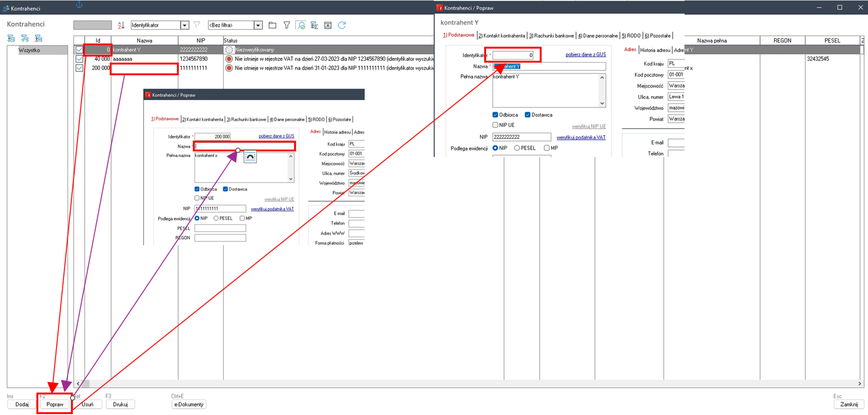The width and height of the screenshot is (868, 415).
Task: Select the NIP radio in kontrahent Y dialog
Action: (495, 148)
